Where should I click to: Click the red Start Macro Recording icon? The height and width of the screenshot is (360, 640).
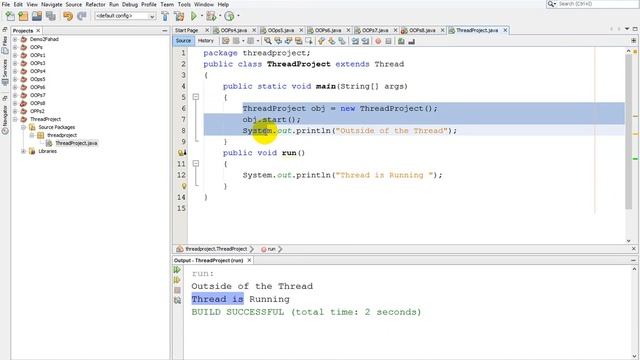click(378, 41)
